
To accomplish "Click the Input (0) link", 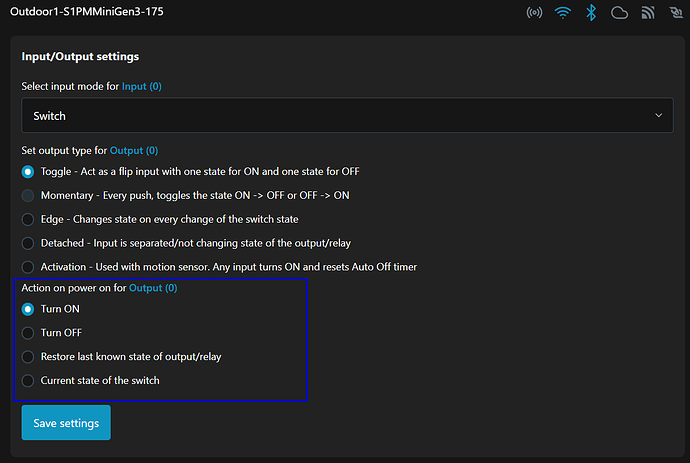I will (141, 87).
